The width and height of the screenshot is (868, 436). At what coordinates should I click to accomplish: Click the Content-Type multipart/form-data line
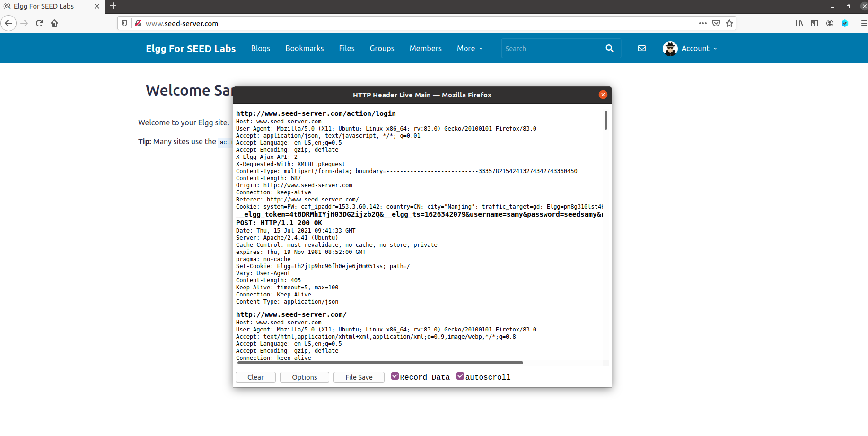[407, 171]
